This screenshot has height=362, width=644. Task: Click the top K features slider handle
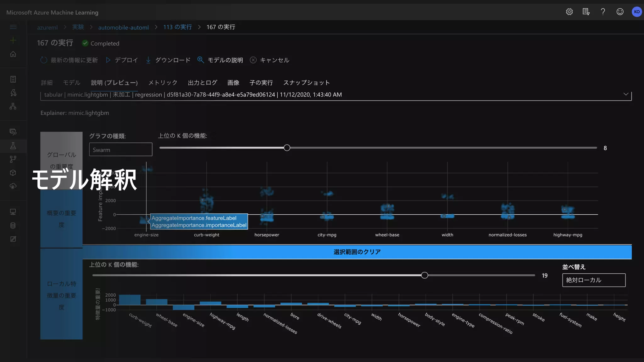[287, 148]
